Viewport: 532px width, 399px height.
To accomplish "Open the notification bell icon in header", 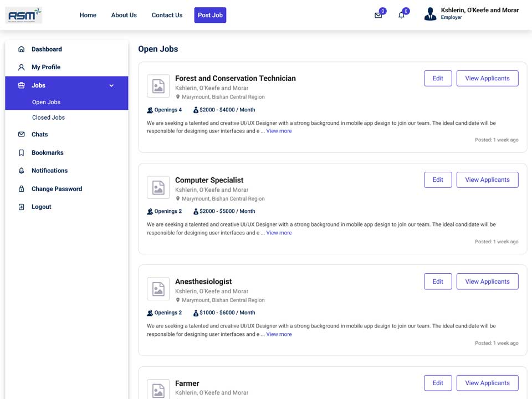I will [x=401, y=16].
